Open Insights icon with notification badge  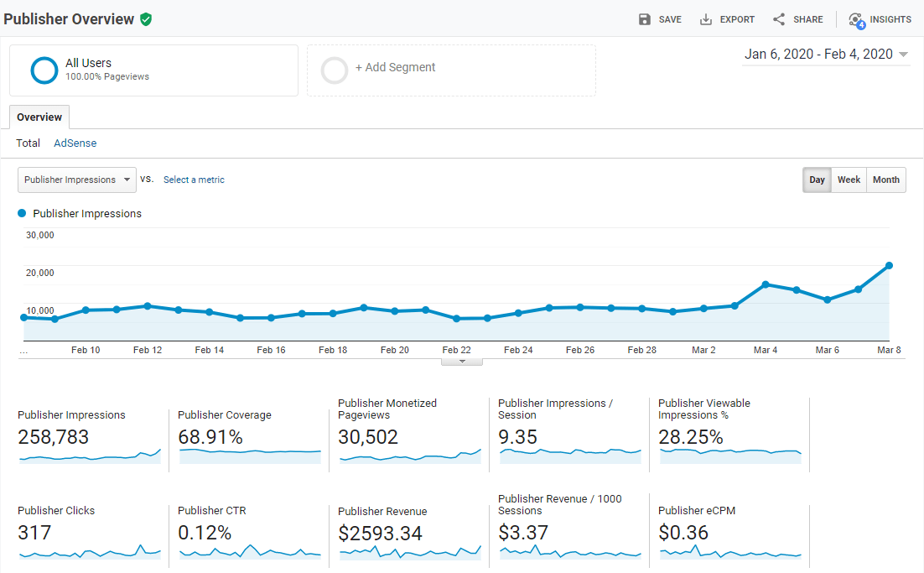coord(855,20)
